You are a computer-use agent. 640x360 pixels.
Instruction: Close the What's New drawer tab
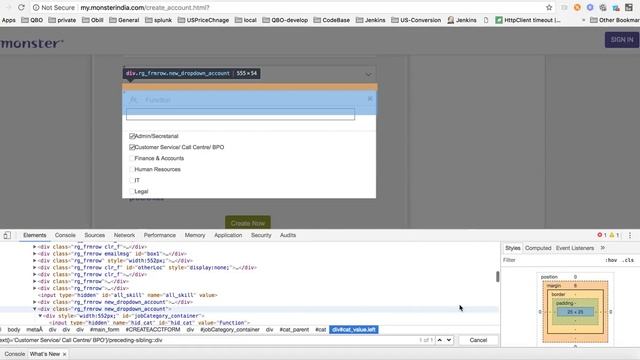click(64, 354)
